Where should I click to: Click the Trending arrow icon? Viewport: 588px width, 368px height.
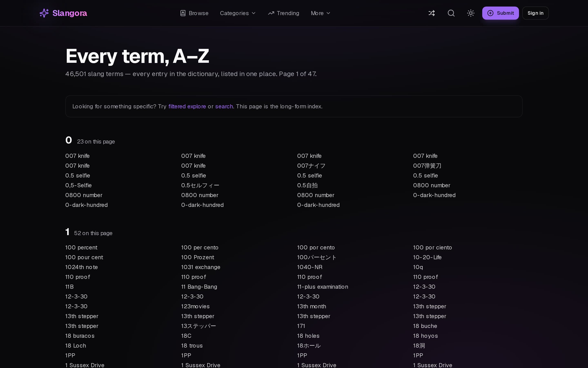[271, 13]
